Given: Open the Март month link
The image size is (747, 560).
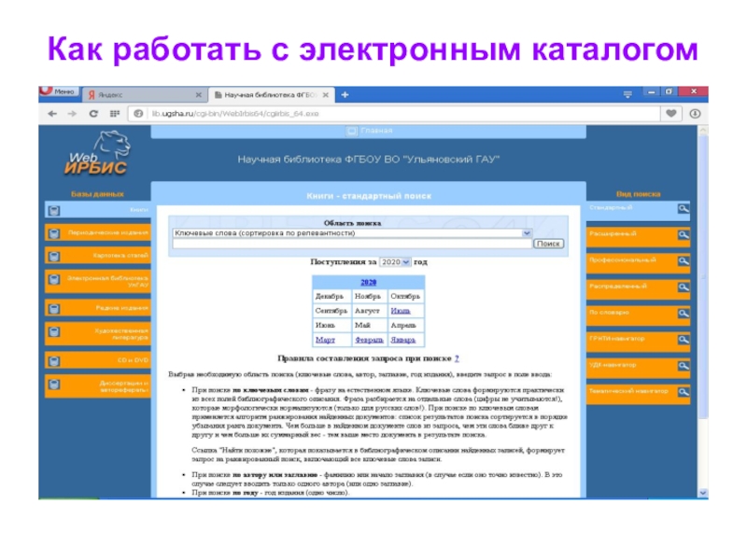Looking at the screenshot, I should click(328, 341).
